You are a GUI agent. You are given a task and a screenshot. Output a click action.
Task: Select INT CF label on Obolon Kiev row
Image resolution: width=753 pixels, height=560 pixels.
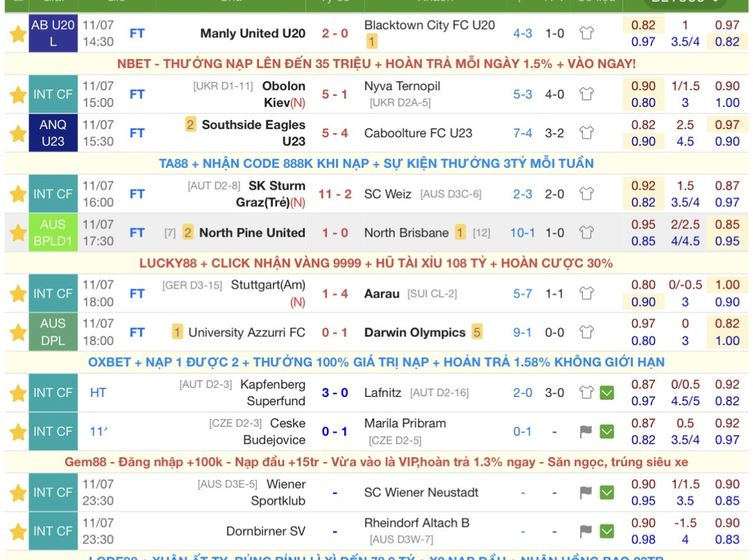(x=52, y=94)
